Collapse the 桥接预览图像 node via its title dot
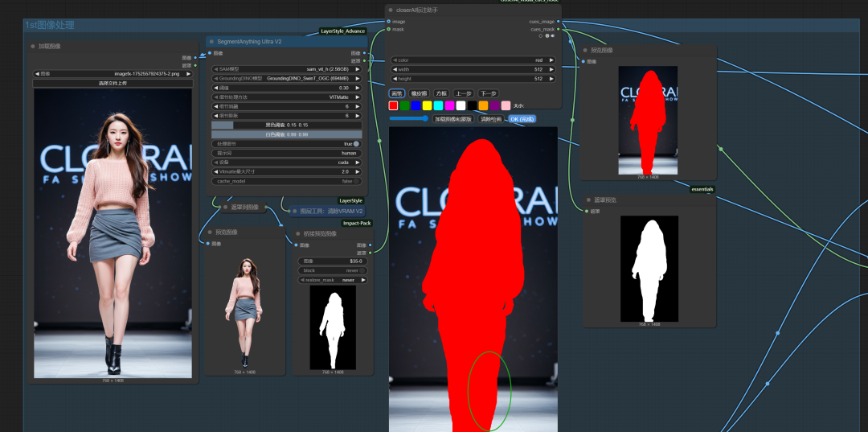The width and height of the screenshot is (868, 432). click(298, 234)
